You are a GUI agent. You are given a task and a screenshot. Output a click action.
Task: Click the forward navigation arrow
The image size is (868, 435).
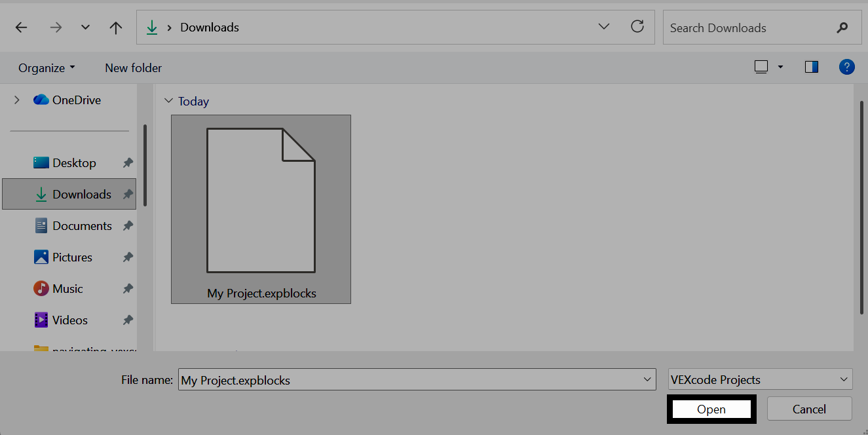coord(56,28)
